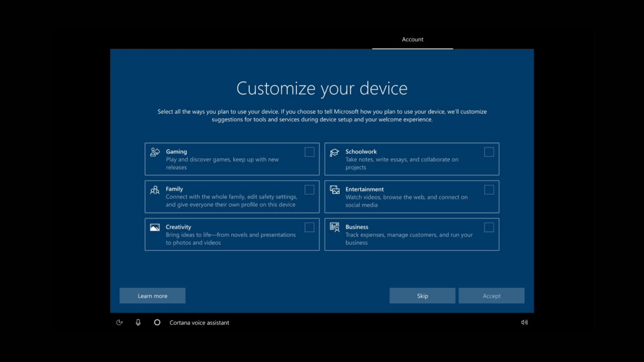Tick the Creativity checkbox
Image resolution: width=644 pixels, height=362 pixels.
(309, 227)
